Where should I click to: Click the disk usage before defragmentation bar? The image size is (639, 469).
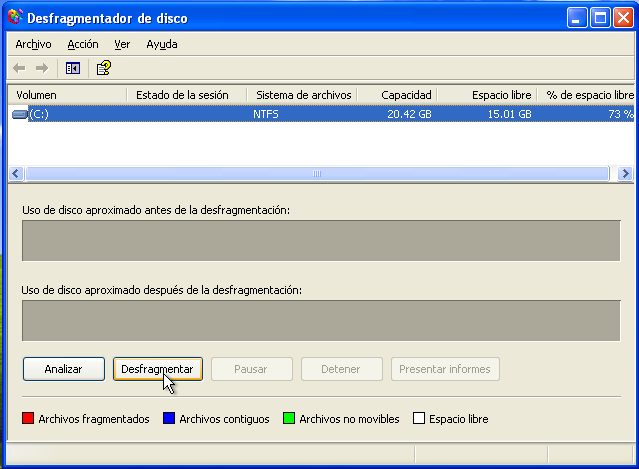[321, 240]
